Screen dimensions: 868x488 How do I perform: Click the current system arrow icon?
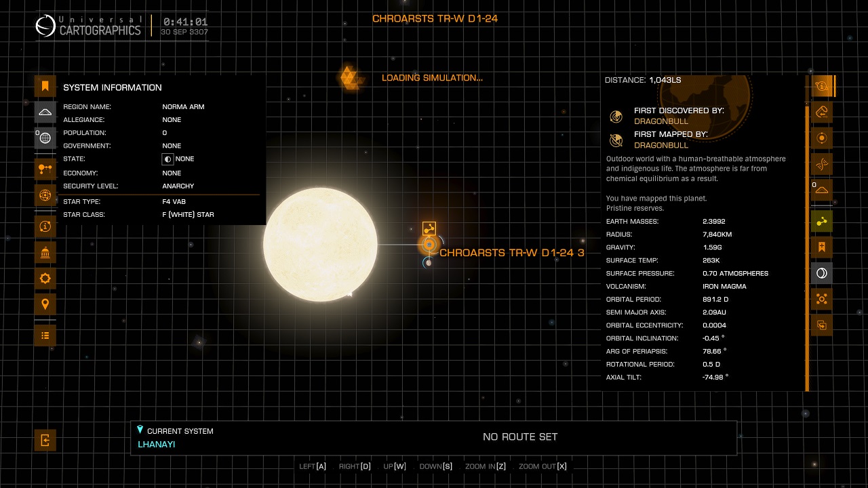click(140, 430)
